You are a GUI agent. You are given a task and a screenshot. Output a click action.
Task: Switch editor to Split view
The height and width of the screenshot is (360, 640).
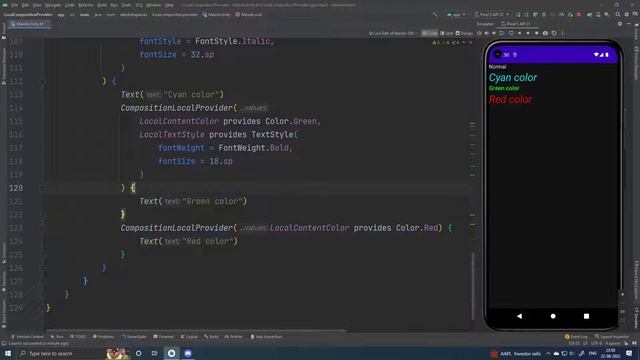[x=447, y=33]
